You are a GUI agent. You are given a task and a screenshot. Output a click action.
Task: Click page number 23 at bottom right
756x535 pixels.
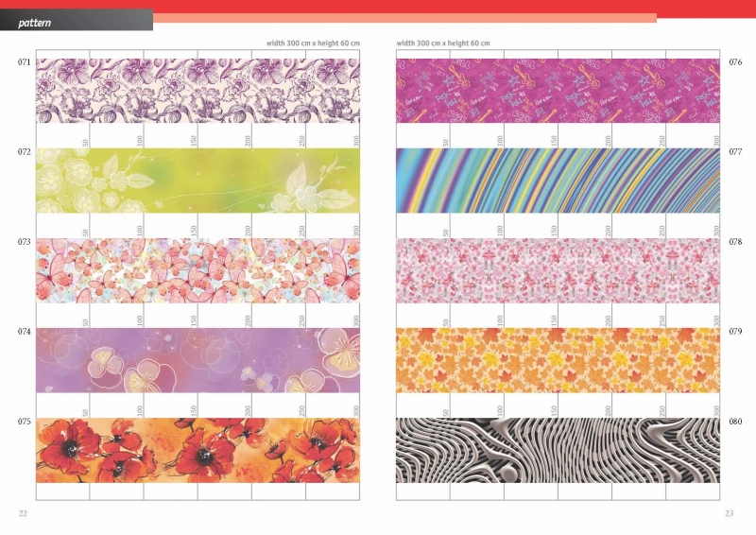(729, 512)
